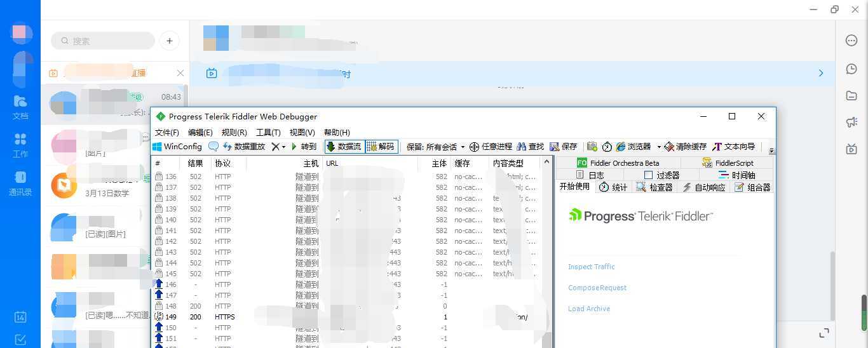Click the plus button beside search
868x348 pixels.
click(x=170, y=41)
